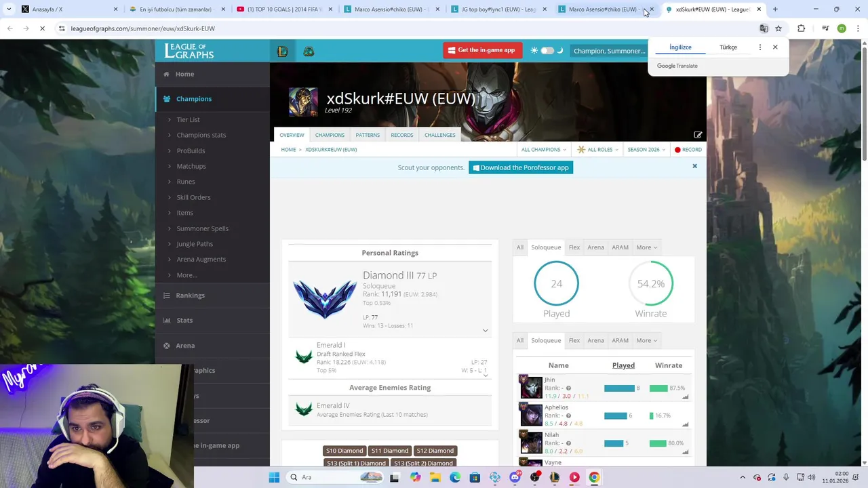Select Flex in the Played/Winrate queue filter
Image resolution: width=868 pixels, height=488 pixels.
tap(574, 247)
